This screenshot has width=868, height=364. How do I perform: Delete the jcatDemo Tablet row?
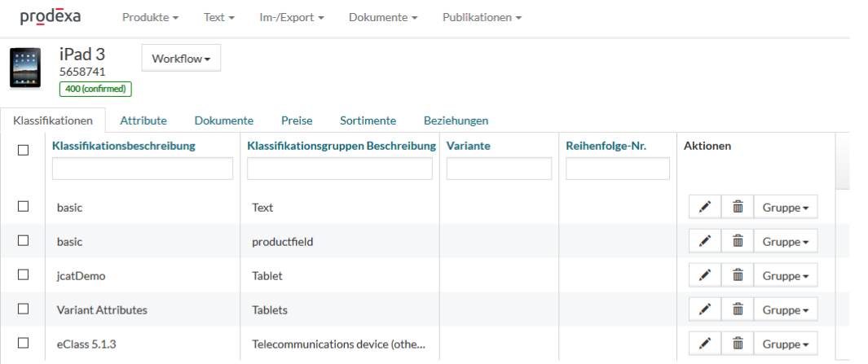pos(738,275)
